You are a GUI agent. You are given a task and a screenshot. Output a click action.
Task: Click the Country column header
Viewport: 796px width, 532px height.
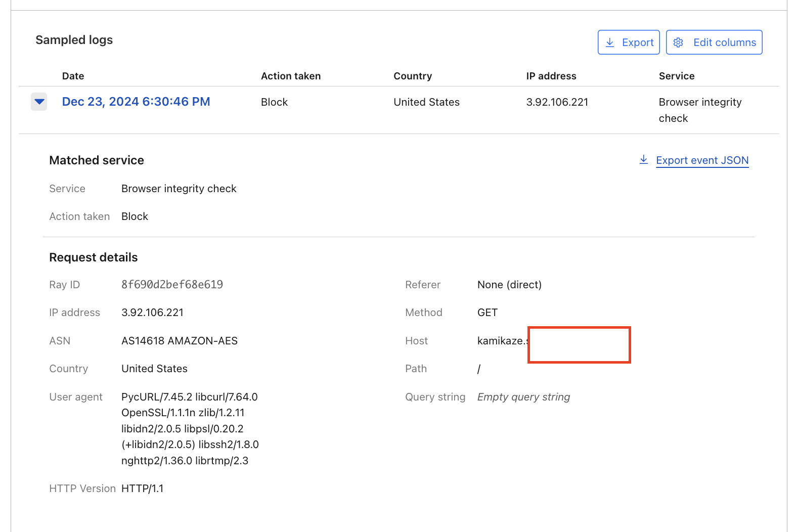click(413, 76)
